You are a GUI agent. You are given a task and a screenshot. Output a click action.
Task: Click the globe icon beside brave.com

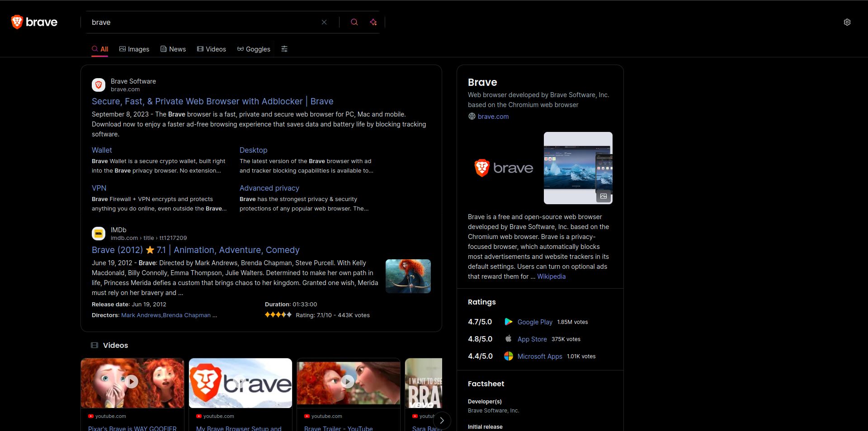point(472,116)
